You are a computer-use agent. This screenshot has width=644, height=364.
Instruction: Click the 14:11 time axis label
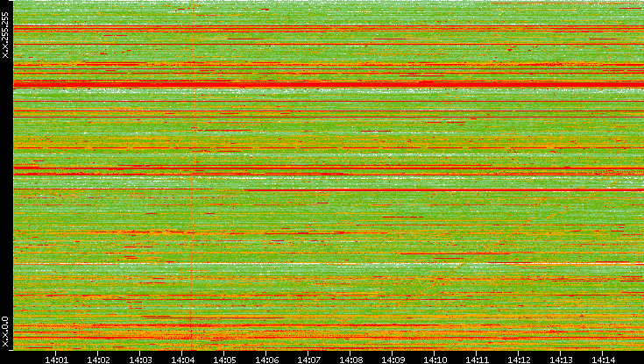477,360
